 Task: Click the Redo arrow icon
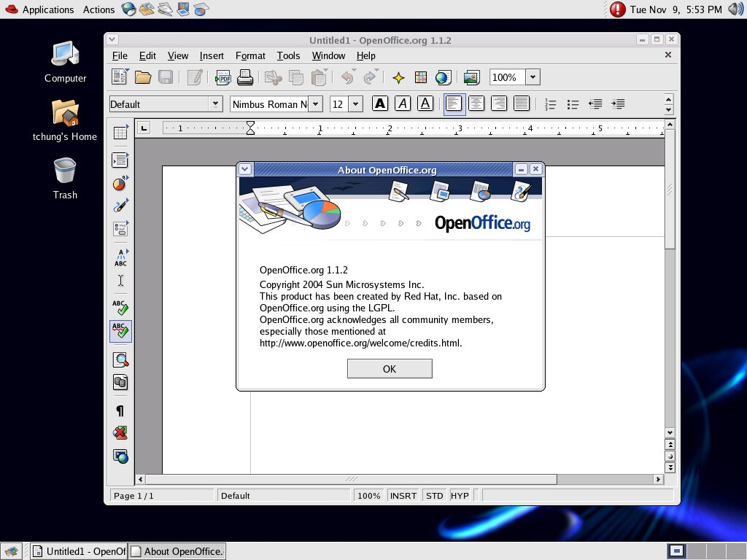(x=371, y=77)
